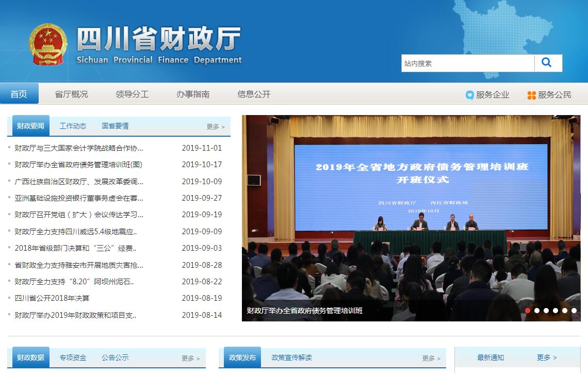Screen dimensions: 588x373
Task: Open the 财政厅与三大国家会计学院 article link
Action: tap(79, 148)
